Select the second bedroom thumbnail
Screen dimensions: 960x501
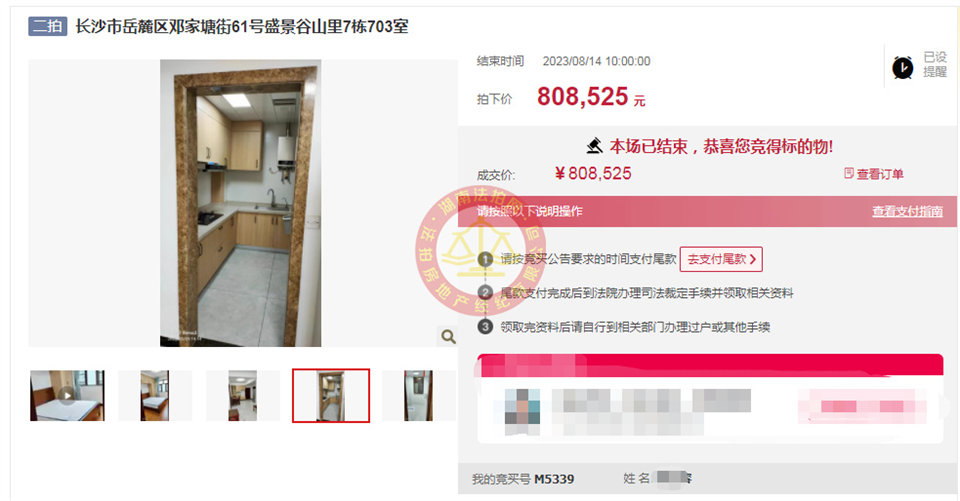click(x=154, y=395)
